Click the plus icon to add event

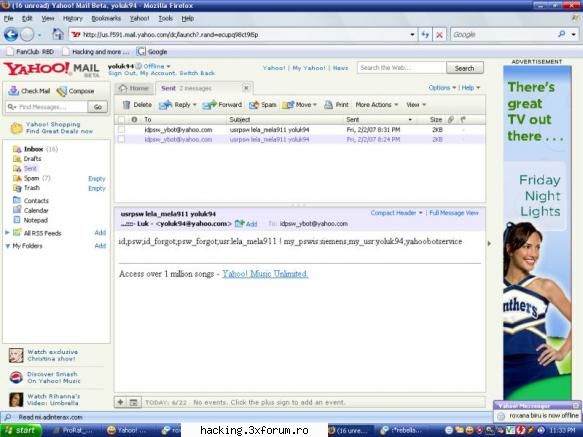[x=120, y=402]
